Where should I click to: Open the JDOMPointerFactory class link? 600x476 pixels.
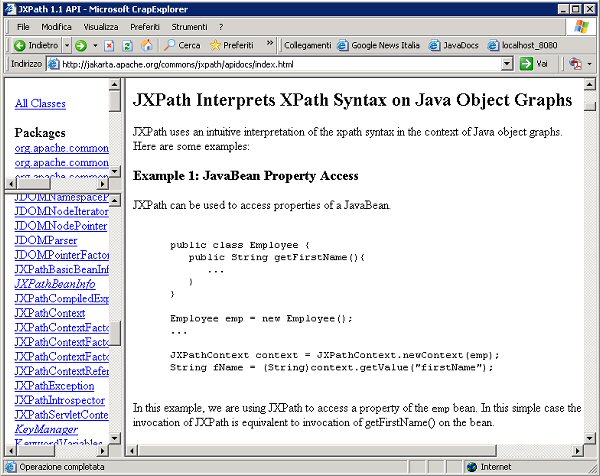tap(62, 255)
